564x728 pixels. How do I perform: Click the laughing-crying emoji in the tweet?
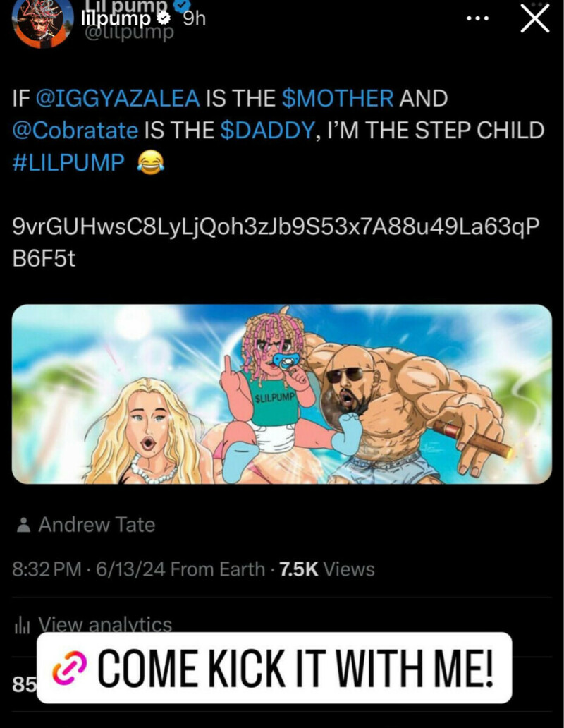[151, 162]
